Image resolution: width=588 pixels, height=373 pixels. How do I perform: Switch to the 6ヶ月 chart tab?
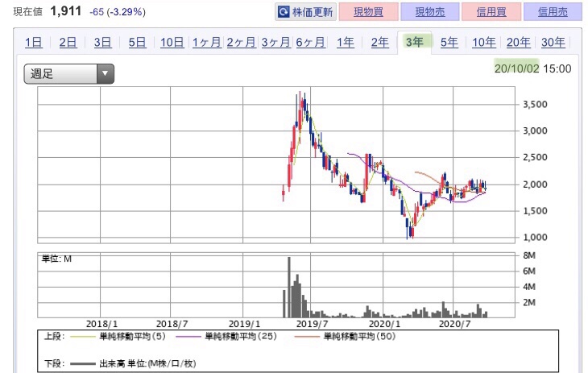pyautogui.click(x=310, y=42)
